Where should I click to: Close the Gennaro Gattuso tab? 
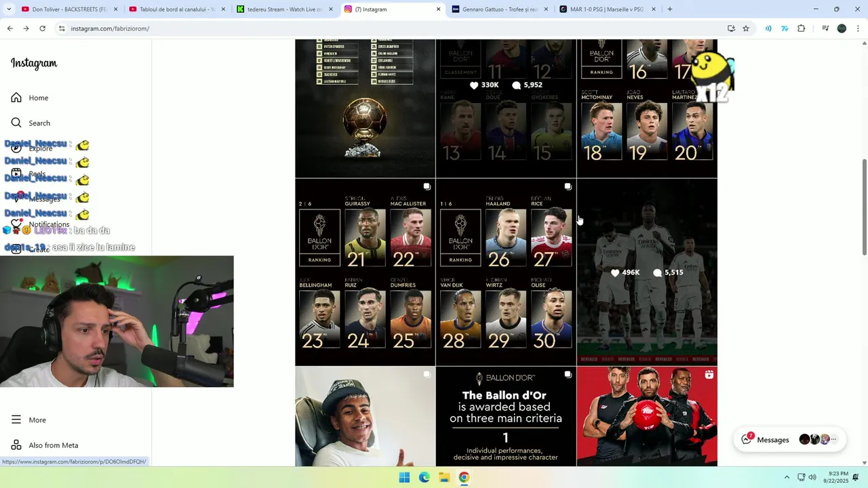click(x=546, y=9)
